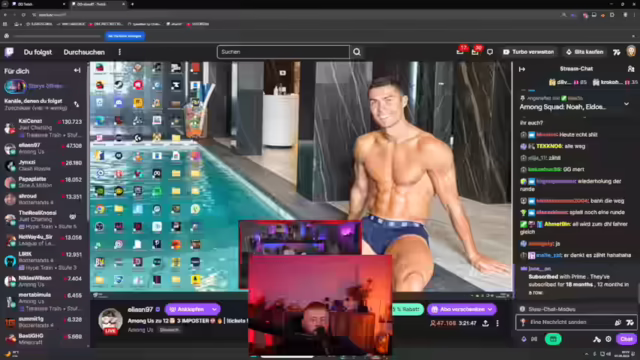Open NoWay4u_Sir channel in sidebar
This screenshot has width=640, height=360.
point(43,240)
